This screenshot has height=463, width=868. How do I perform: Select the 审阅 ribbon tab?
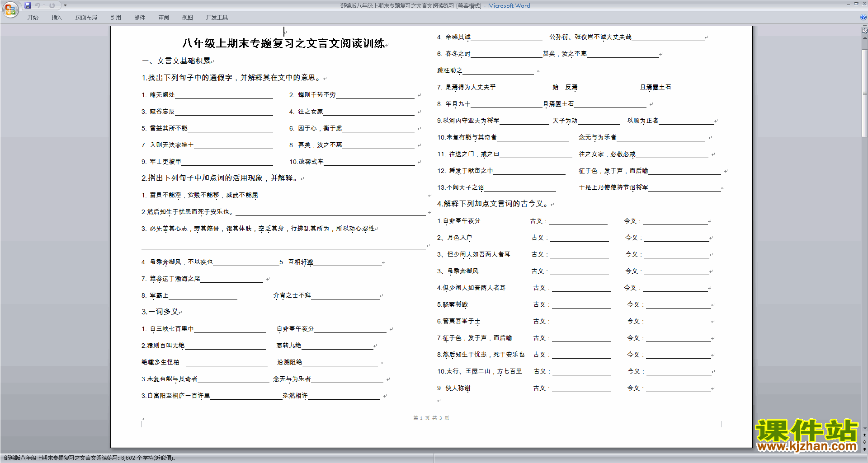(164, 17)
